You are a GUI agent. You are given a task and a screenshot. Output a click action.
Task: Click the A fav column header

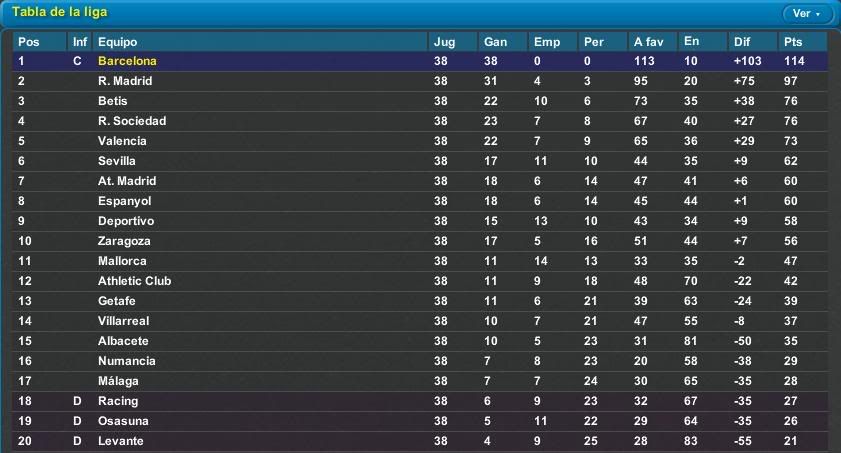(x=648, y=42)
